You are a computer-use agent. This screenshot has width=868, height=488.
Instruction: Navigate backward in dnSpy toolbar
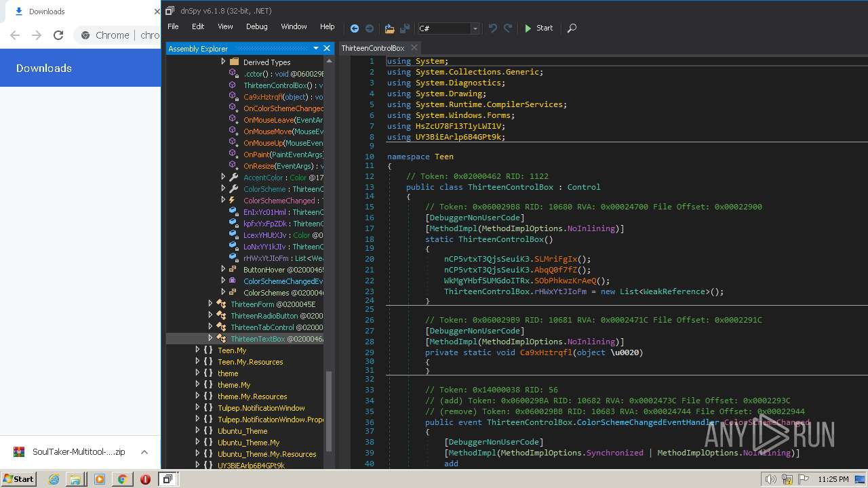(x=354, y=28)
